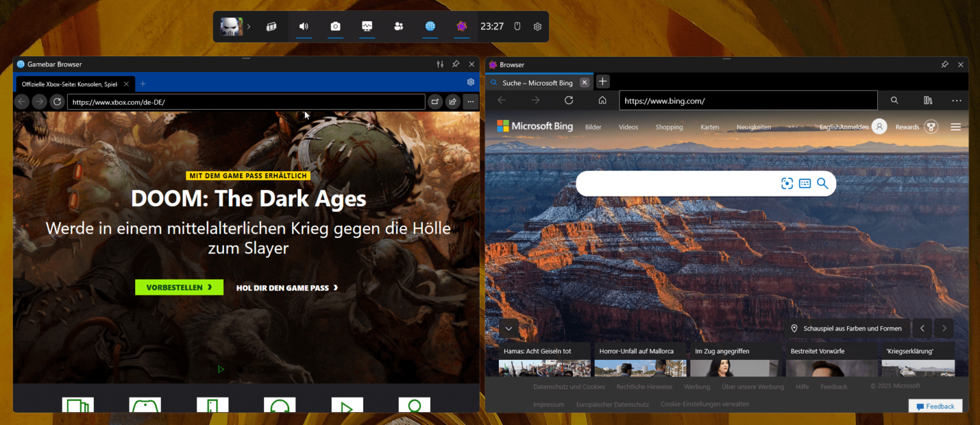Image resolution: width=980 pixels, height=425 pixels.
Task: Pin the Browser window on the right
Action: [944, 64]
